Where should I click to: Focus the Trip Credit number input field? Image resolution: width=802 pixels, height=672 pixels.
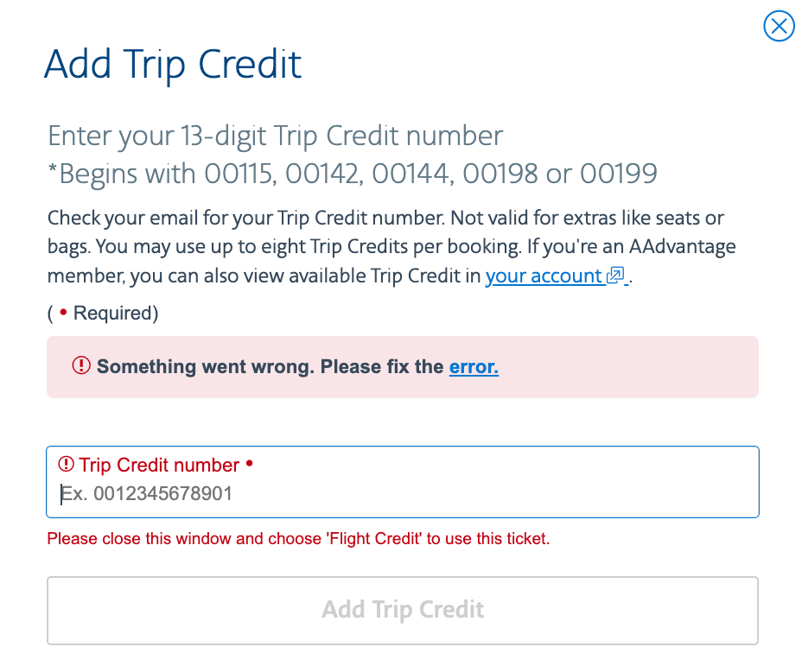pos(403,495)
